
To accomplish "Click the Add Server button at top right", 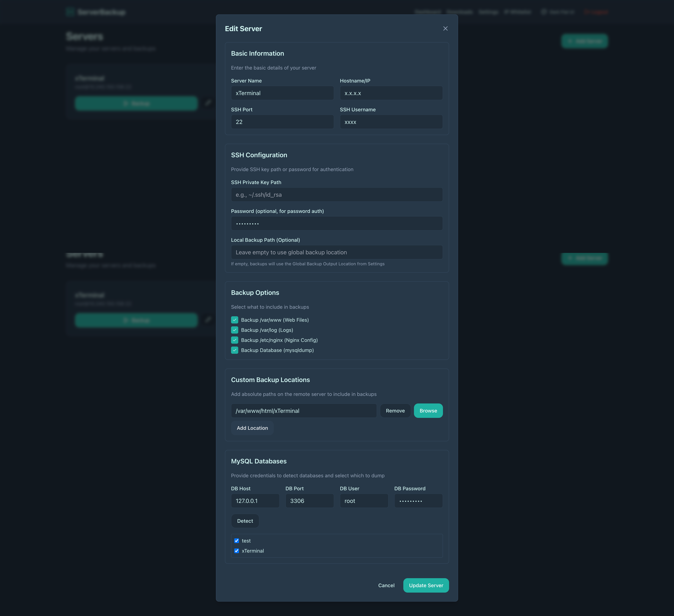I will pos(584,41).
